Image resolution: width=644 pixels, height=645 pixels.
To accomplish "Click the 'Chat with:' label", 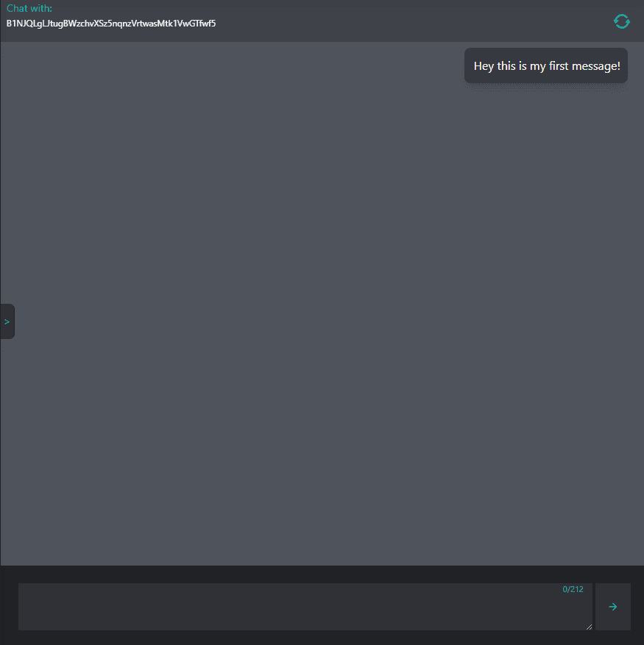I will (29, 9).
